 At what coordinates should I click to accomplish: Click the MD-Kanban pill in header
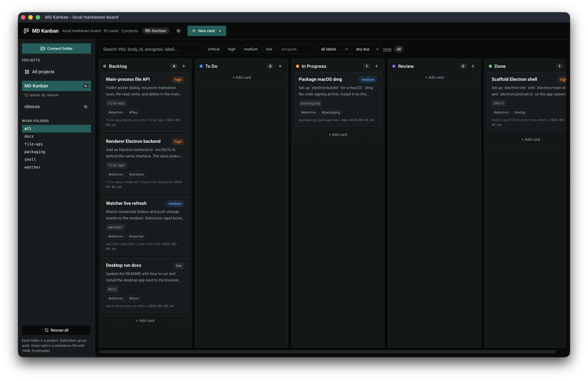[x=156, y=31]
